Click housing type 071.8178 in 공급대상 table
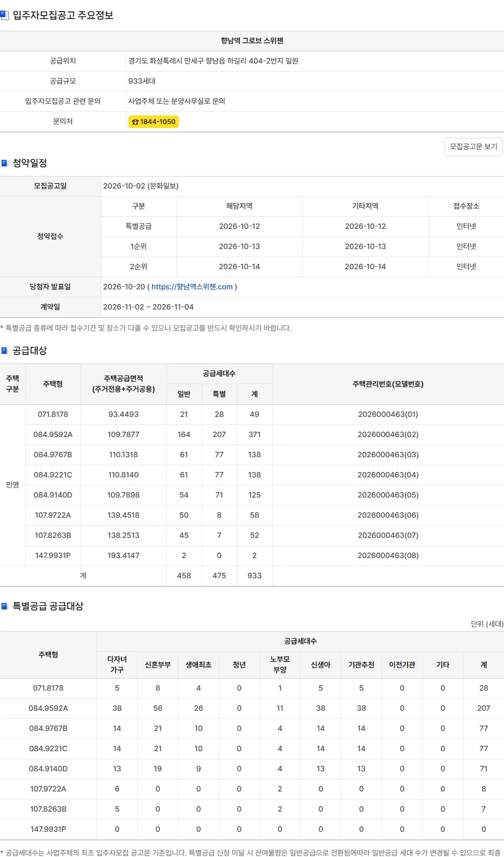504x857 pixels. (x=53, y=414)
